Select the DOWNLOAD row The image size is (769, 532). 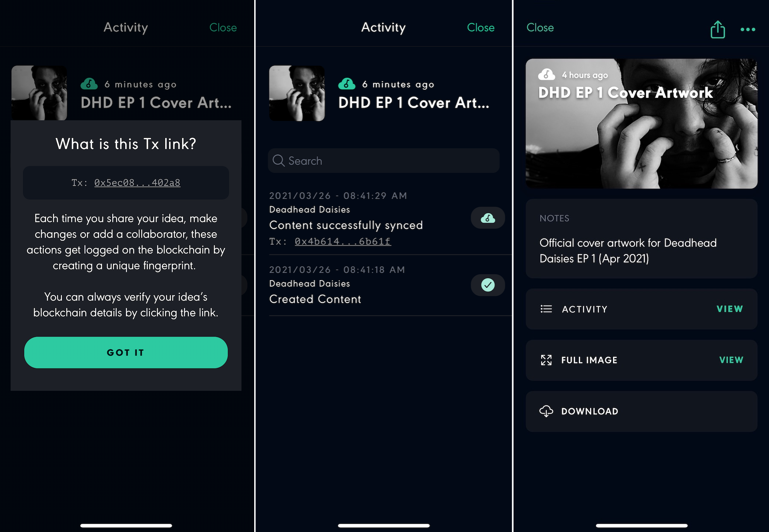coord(641,411)
